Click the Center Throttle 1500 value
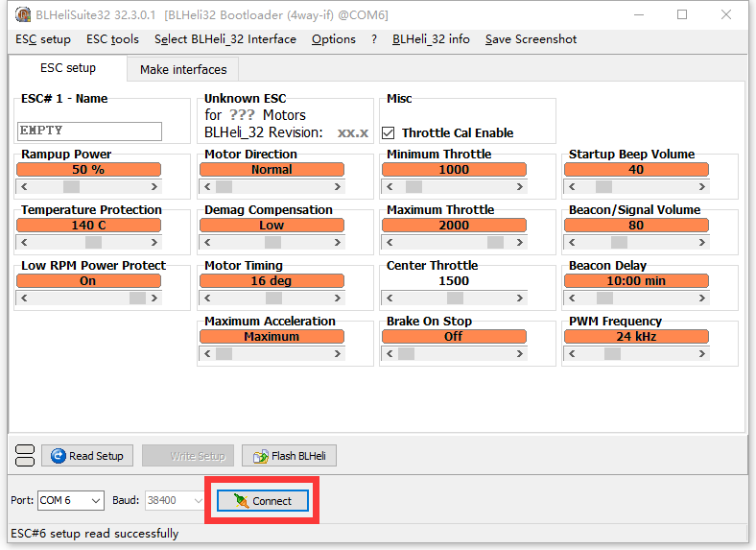The image size is (756, 550). (454, 281)
